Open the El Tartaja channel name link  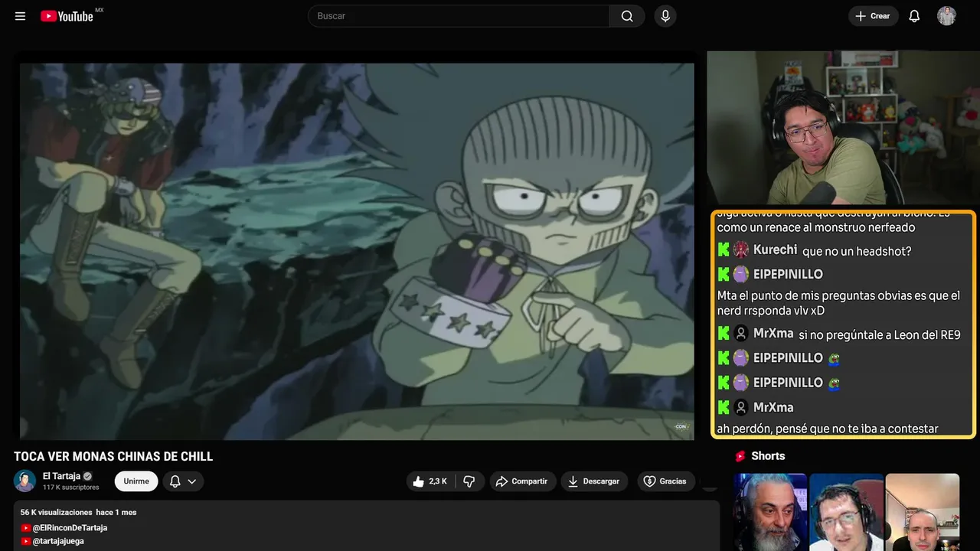tap(61, 476)
